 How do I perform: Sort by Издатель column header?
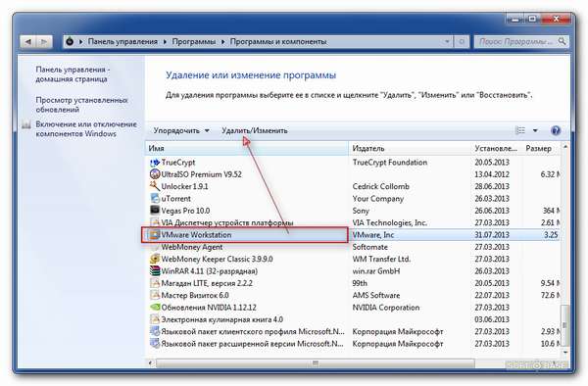[410, 148]
